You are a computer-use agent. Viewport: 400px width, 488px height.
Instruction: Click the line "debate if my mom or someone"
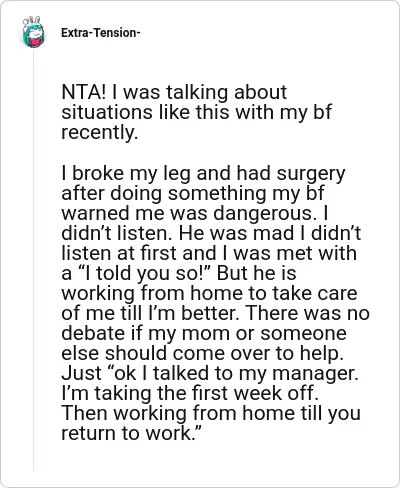204,333
